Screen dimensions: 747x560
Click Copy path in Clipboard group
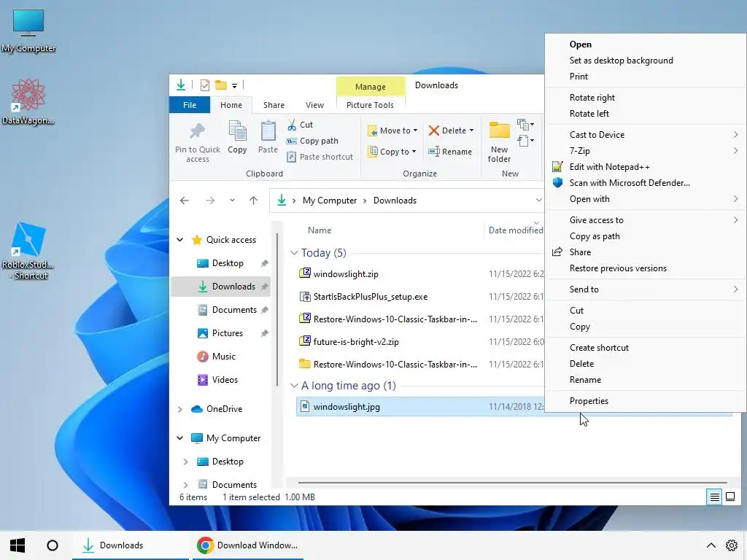tap(312, 141)
